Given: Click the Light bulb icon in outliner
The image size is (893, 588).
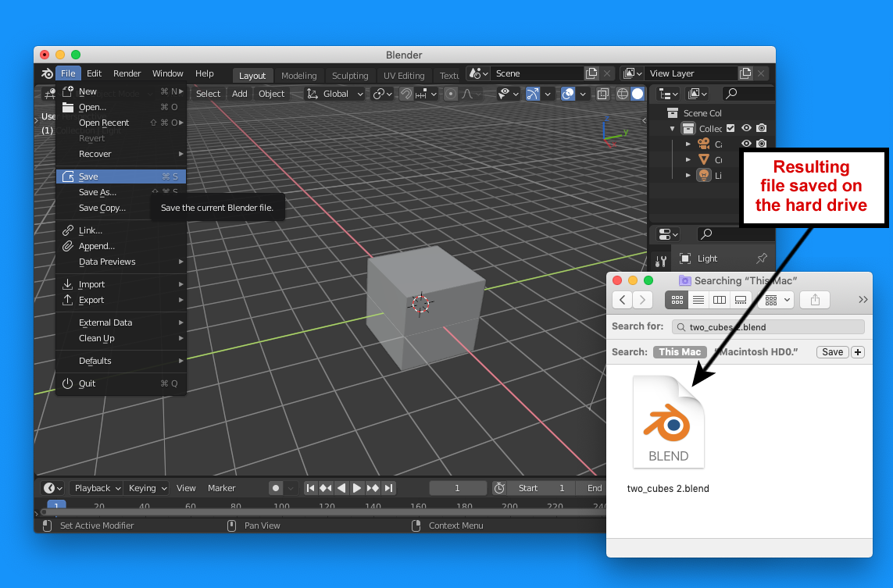Looking at the screenshot, I should [x=704, y=176].
